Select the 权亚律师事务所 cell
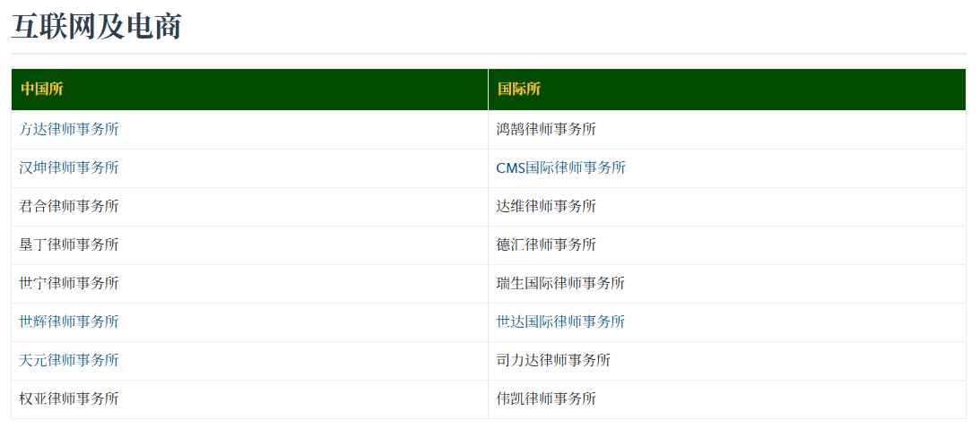 (249, 399)
